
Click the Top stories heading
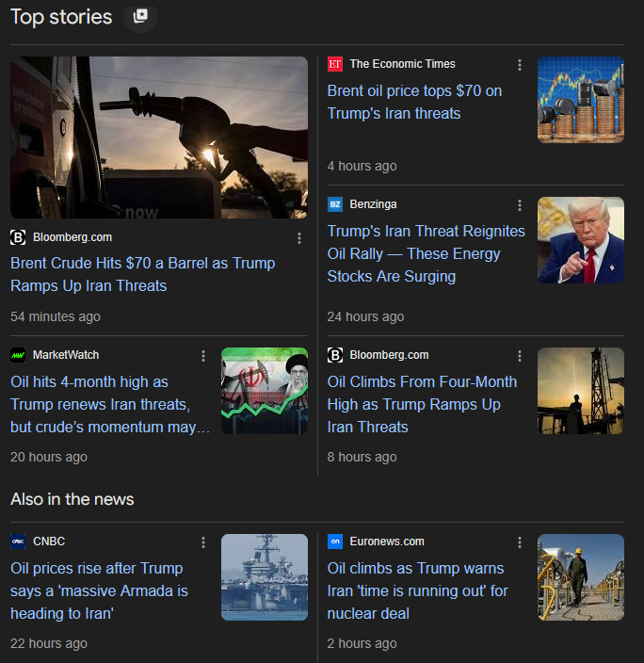coord(61,17)
